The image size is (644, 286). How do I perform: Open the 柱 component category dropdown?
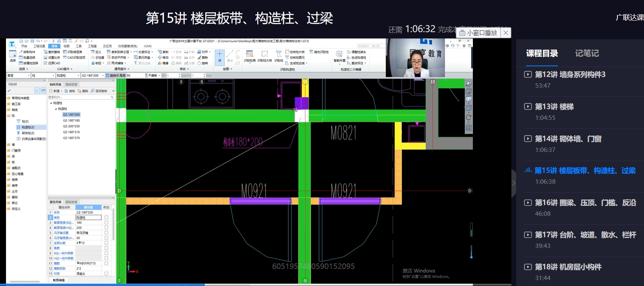[x=43, y=75]
